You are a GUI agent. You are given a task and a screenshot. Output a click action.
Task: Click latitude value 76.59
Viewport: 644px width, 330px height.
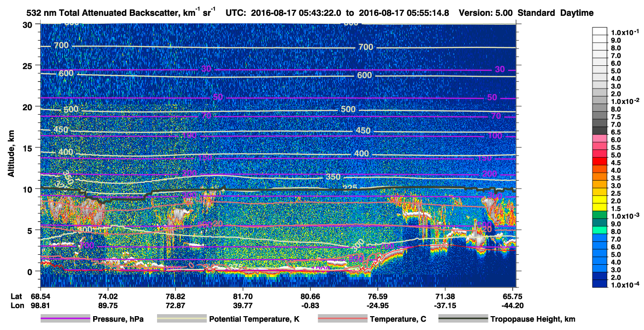[377, 297]
